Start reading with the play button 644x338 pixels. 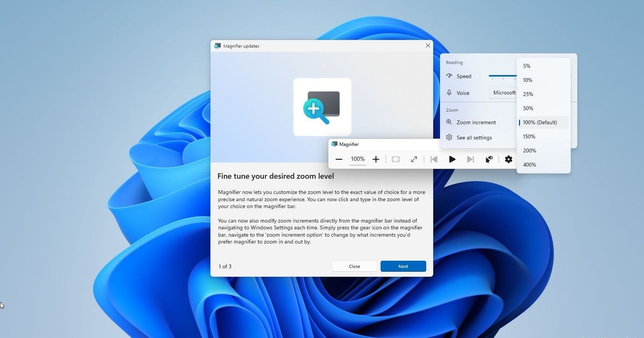[452, 159]
